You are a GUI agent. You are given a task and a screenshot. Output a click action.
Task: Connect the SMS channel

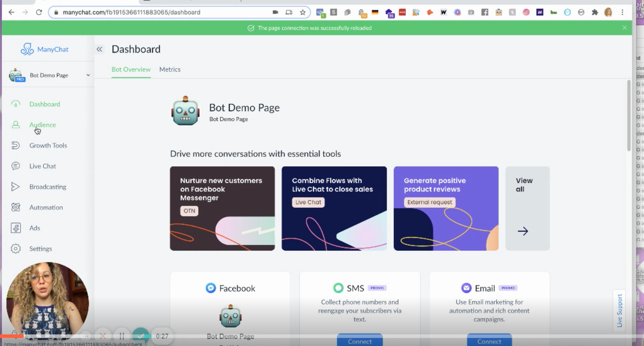pos(360,340)
